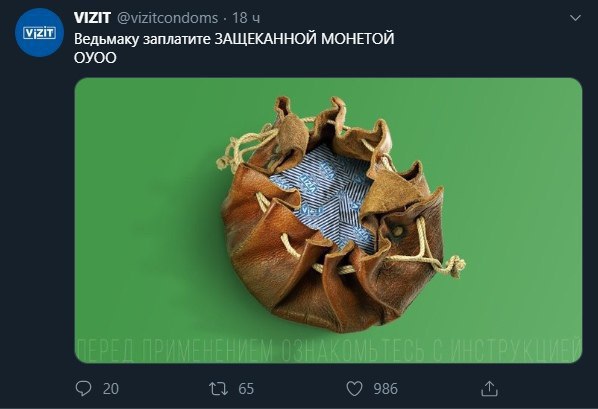
Task: Click the white VIZIT logo text in the avatar
Action: (x=40, y=33)
